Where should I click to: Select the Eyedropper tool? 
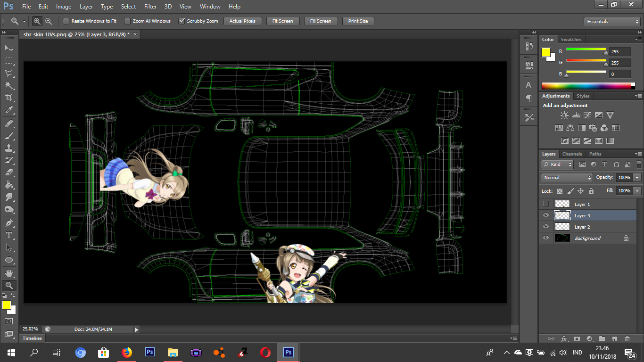(x=9, y=110)
